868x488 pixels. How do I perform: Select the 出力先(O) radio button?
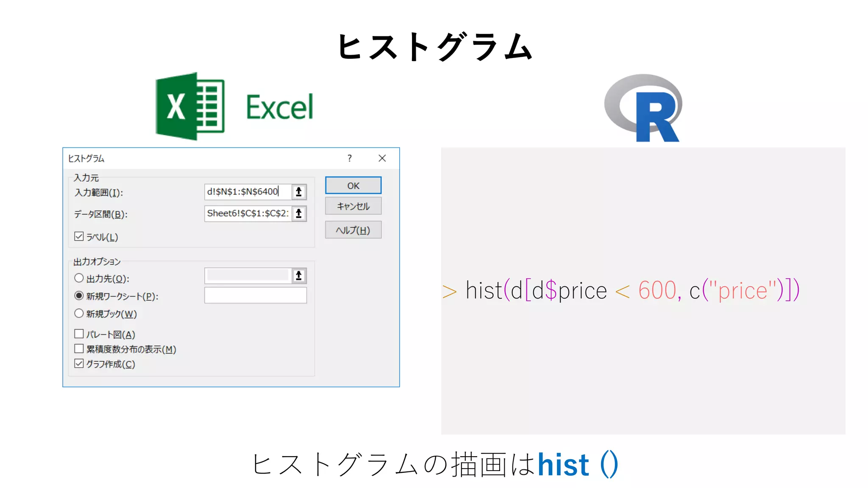[79, 278]
